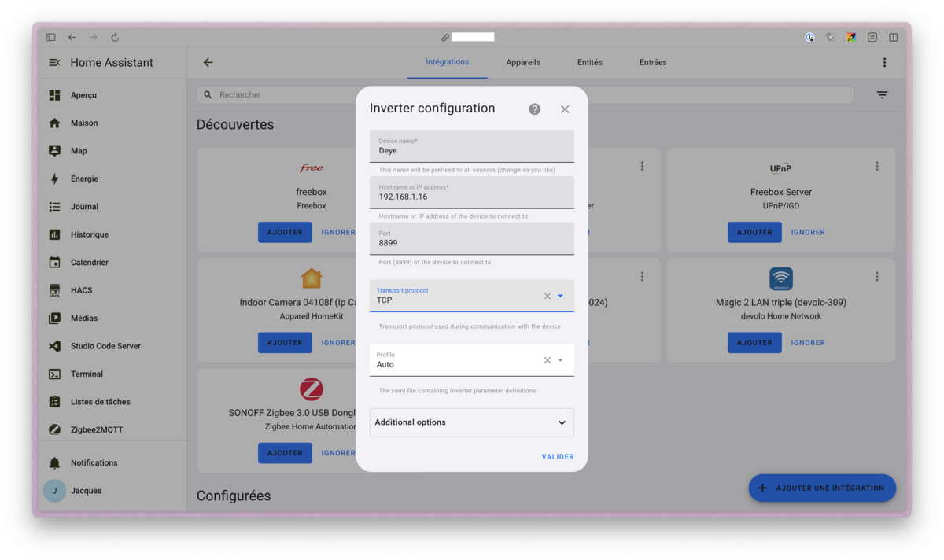Click IGNORER on the Freebox Server card

pos(808,232)
